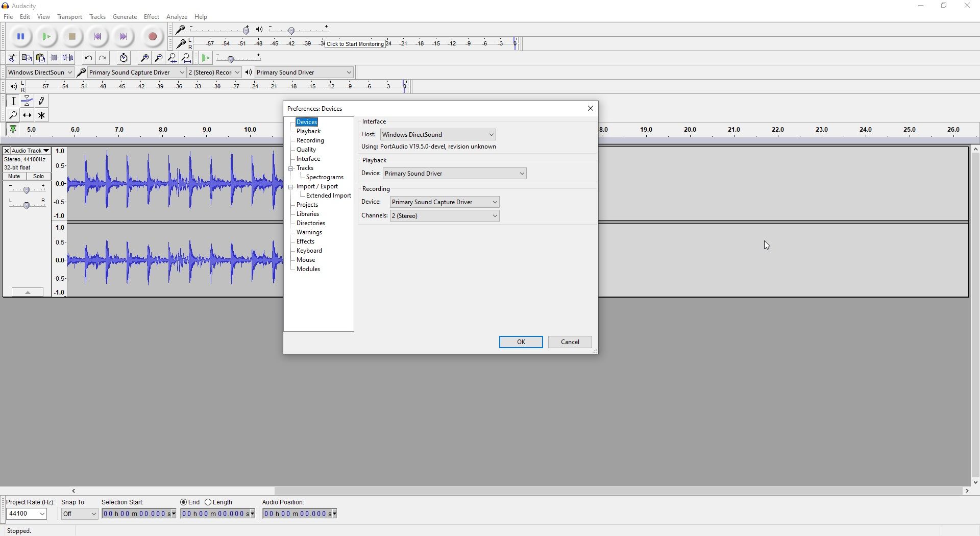Viewport: 980px width, 536px height.
Task: Click the red Record button
Action: (153, 37)
